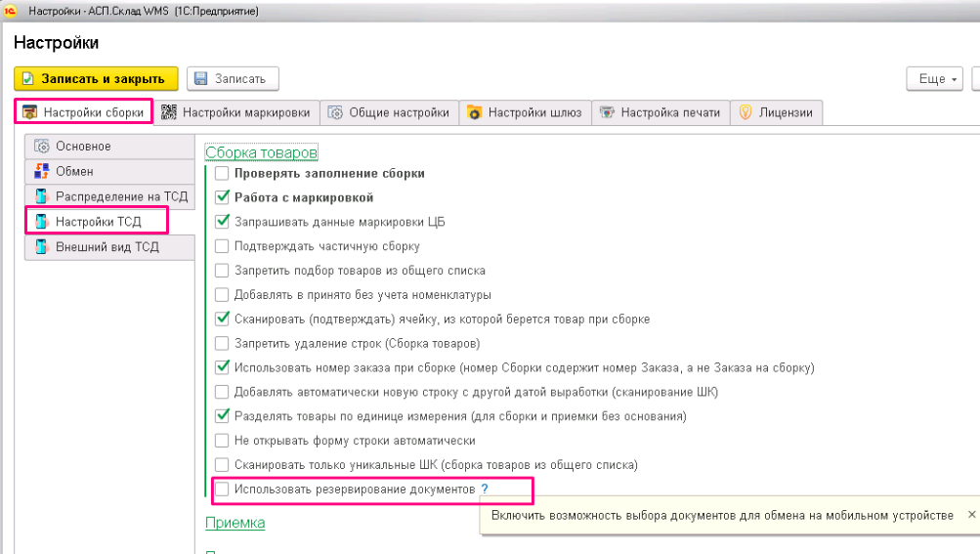
Task: Click the 1C logo icon in title bar
Action: point(10,11)
